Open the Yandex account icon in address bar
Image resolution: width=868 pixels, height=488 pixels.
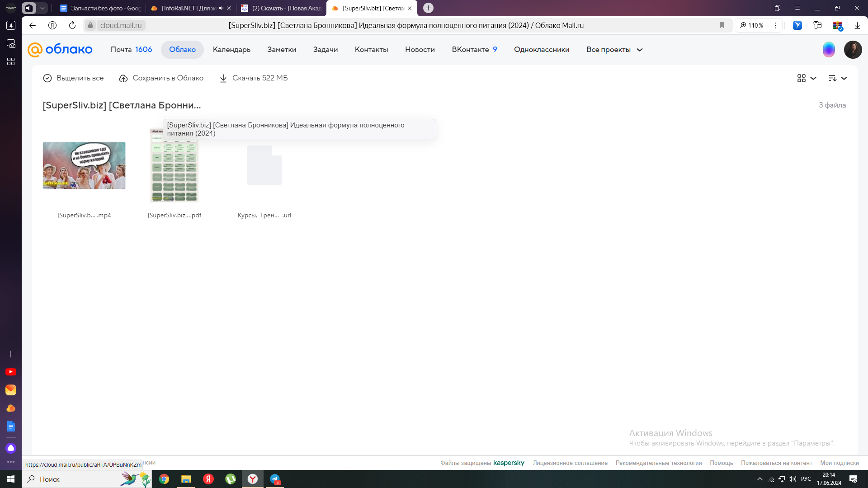52,25
